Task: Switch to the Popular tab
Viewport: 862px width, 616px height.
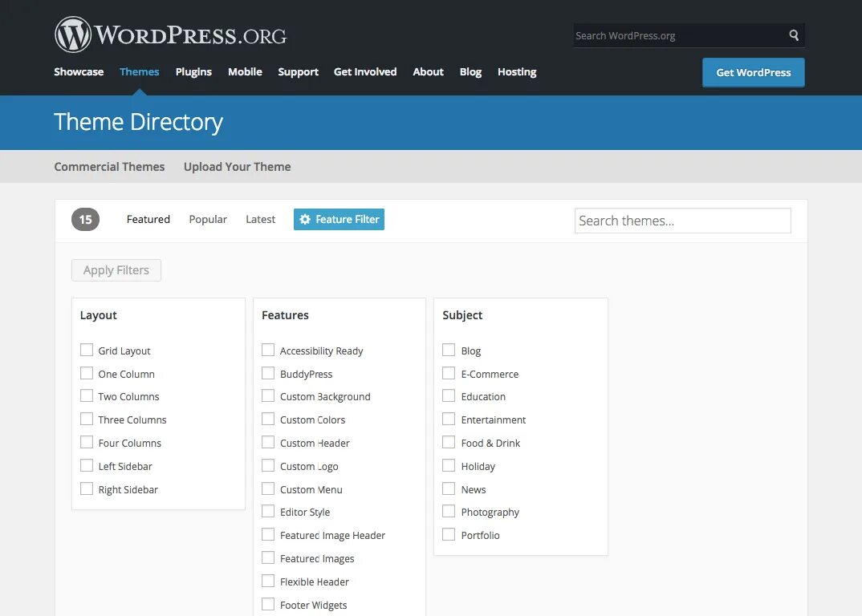Action: pyautogui.click(x=208, y=219)
